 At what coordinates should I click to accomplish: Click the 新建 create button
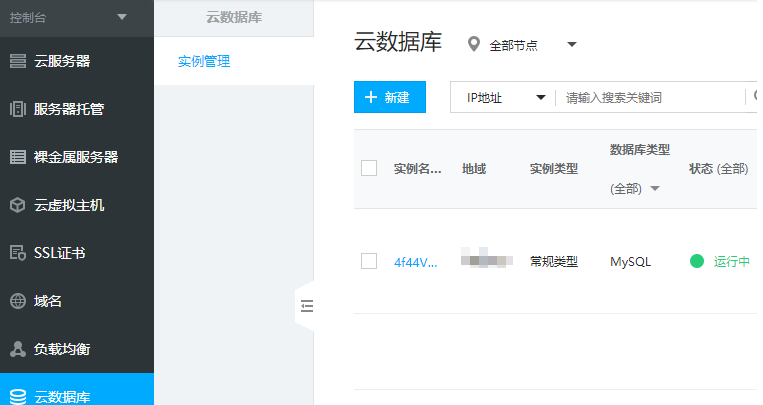390,97
